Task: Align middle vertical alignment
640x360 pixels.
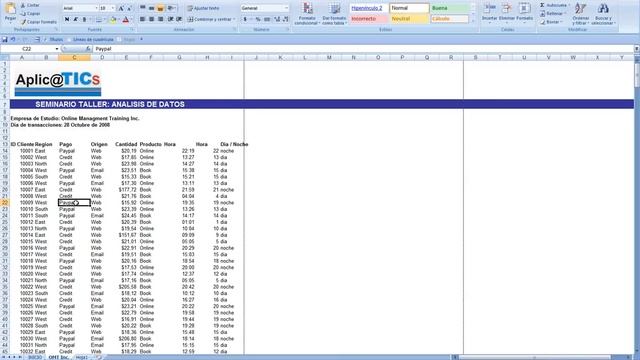Action: click(x=151, y=8)
